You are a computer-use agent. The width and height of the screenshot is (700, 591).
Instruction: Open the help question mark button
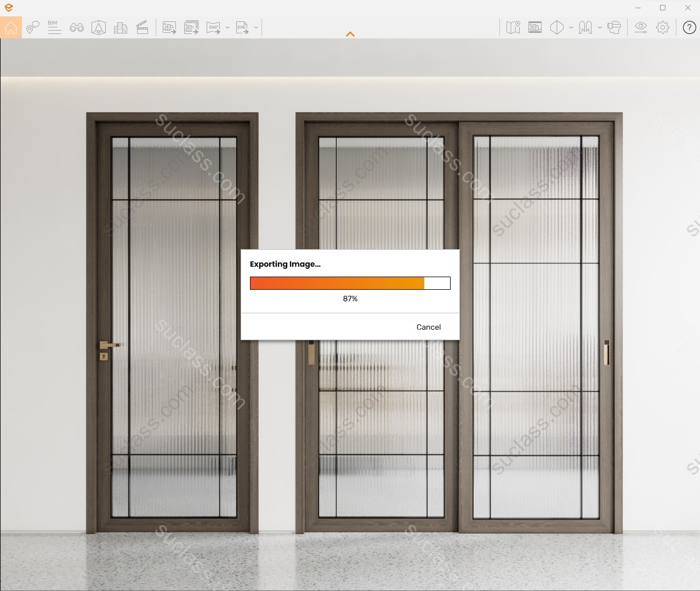689,27
